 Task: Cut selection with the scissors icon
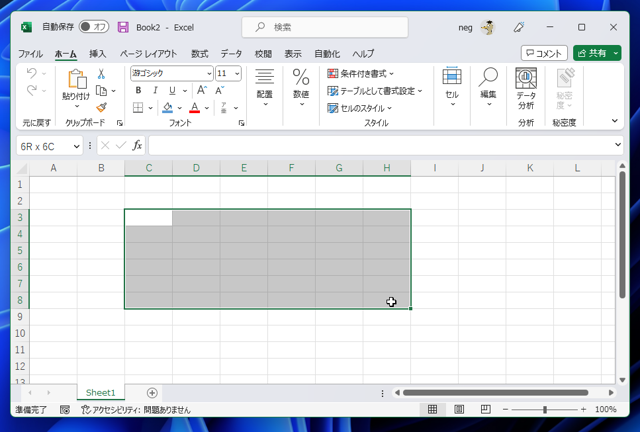tap(101, 73)
